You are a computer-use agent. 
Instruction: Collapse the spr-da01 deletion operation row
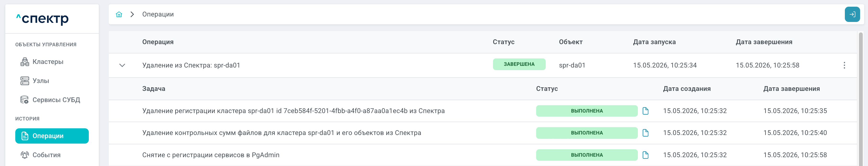coord(122,65)
